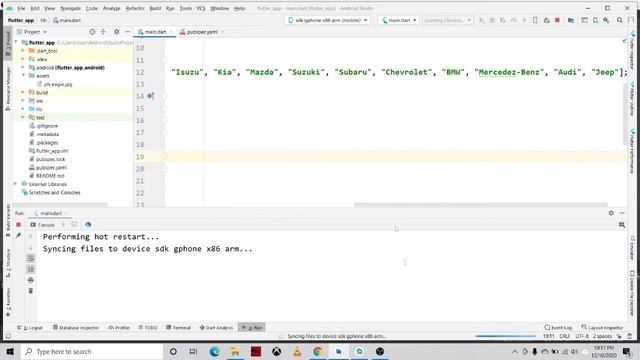Open the Project view type dropdown
Screen dimensions: 640x360
[32, 31]
